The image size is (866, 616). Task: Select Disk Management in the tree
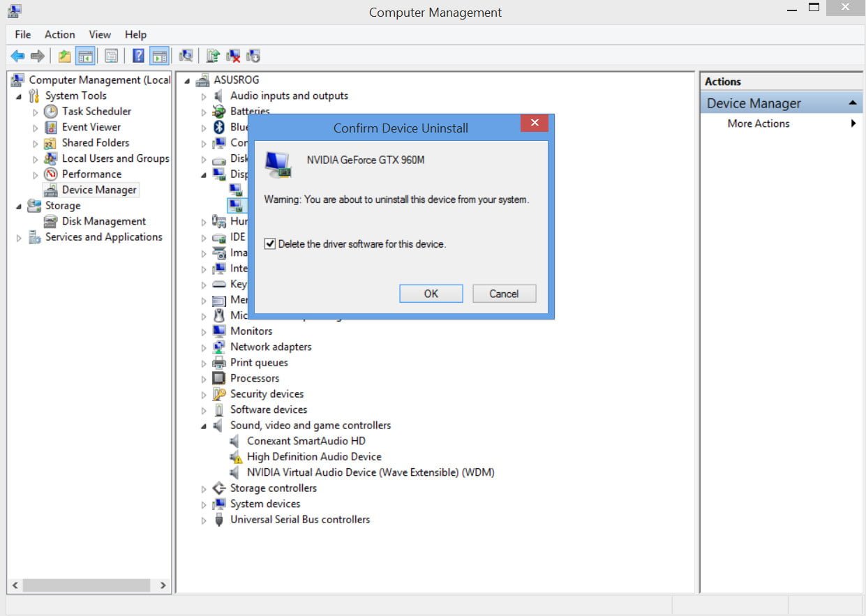103,221
